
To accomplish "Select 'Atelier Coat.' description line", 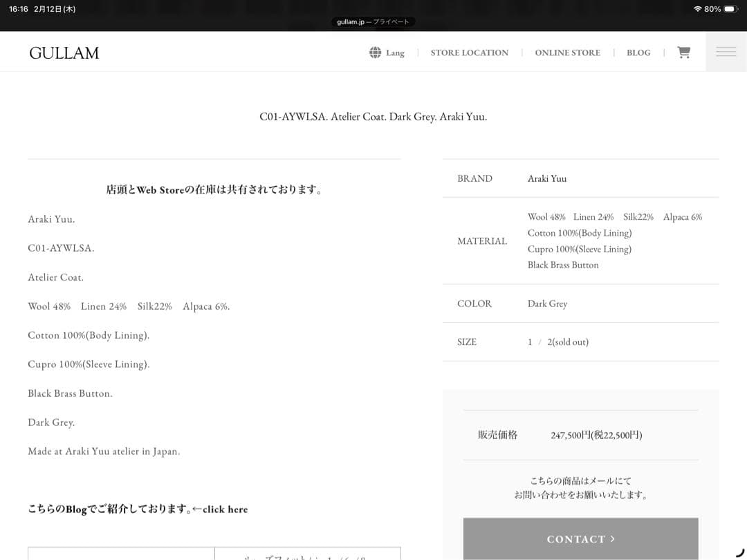I will 56,277.
